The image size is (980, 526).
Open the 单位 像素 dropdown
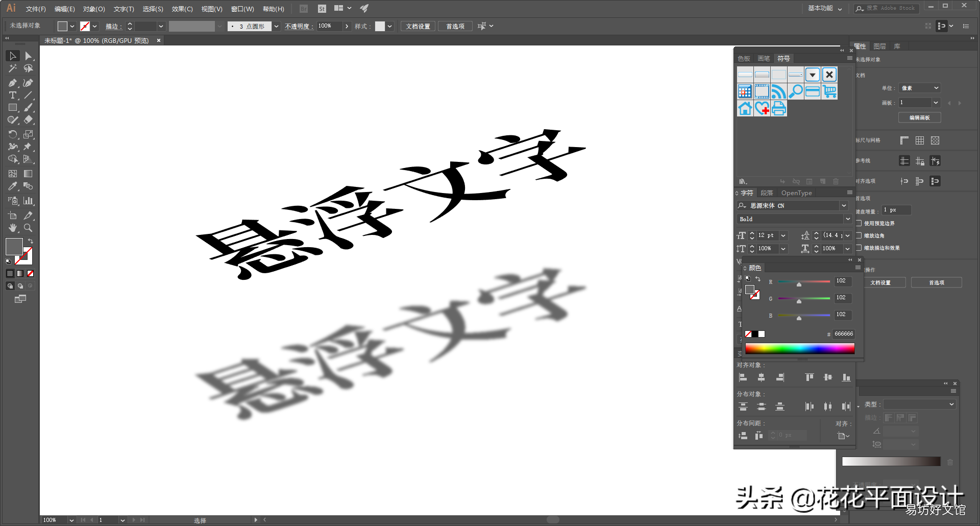[x=920, y=88]
